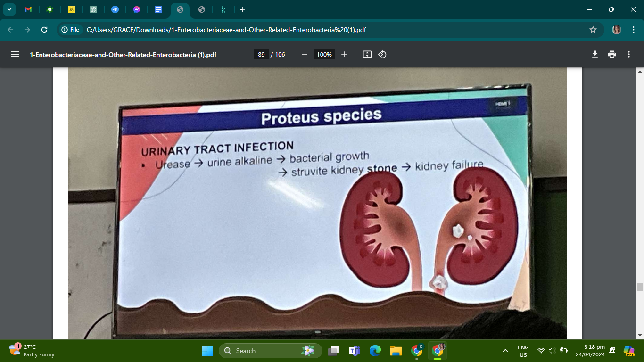Rotate the PDF counterclockwise

tap(382, 54)
